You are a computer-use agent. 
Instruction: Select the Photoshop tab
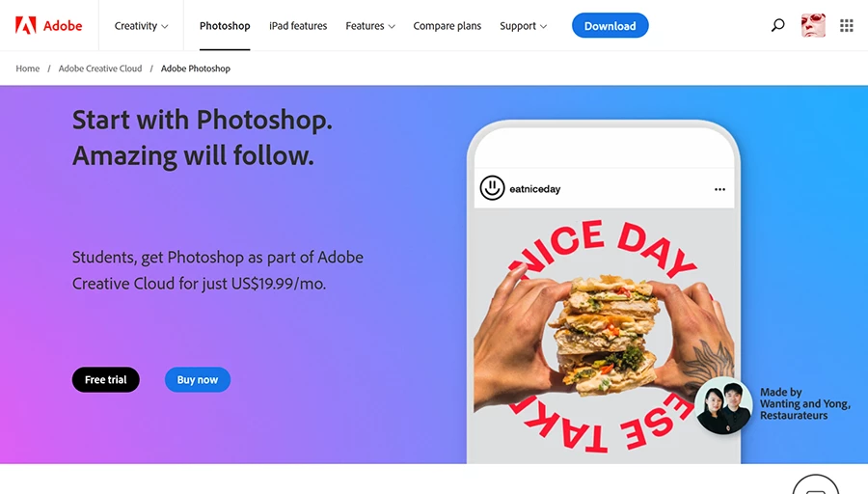225,26
